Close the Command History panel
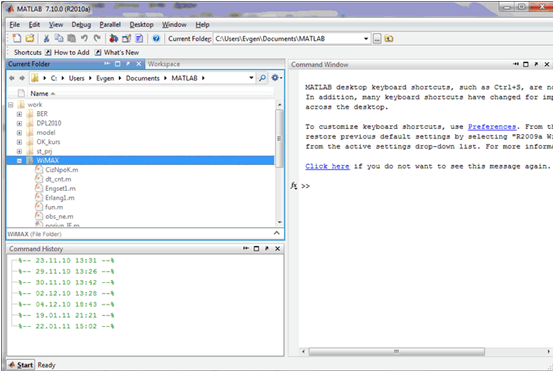The image size is (553, 371). click(278, 249)
